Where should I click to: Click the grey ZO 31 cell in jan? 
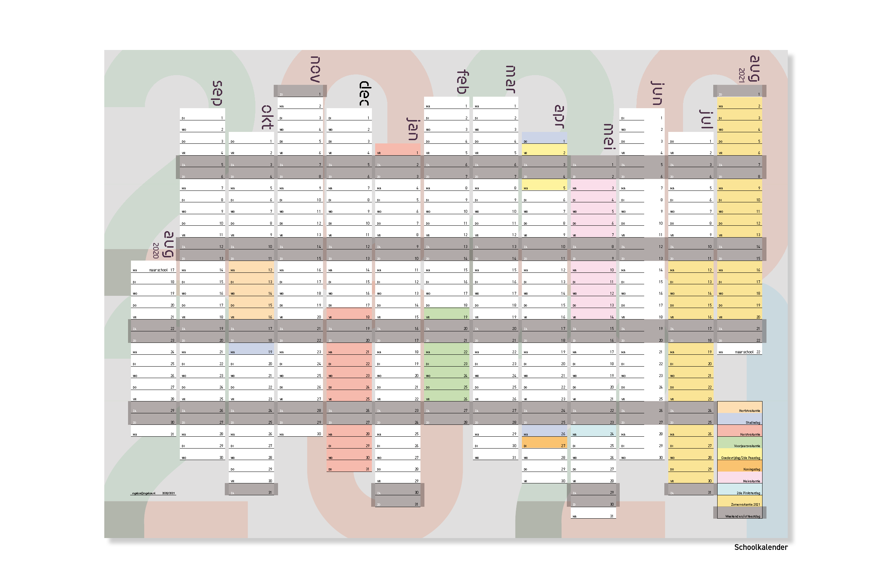397,501
